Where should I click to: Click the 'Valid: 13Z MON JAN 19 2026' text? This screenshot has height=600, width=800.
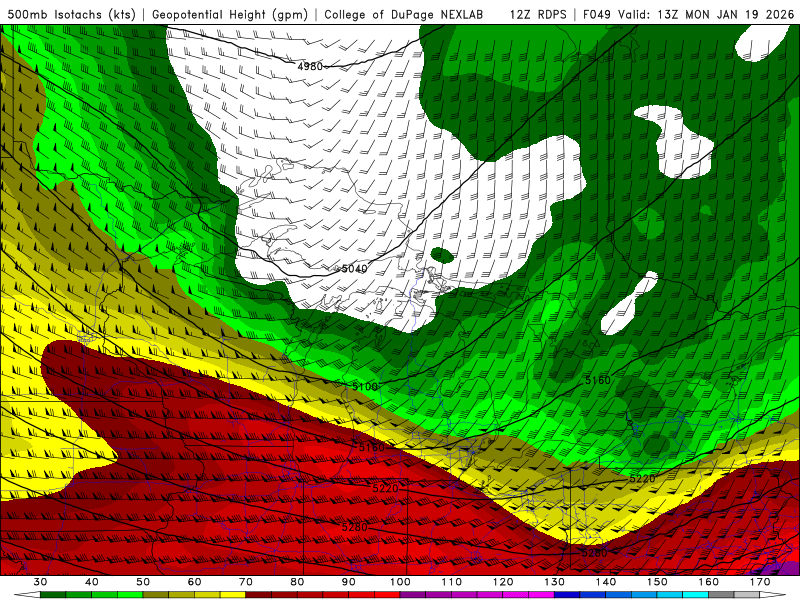pos(707,14)
